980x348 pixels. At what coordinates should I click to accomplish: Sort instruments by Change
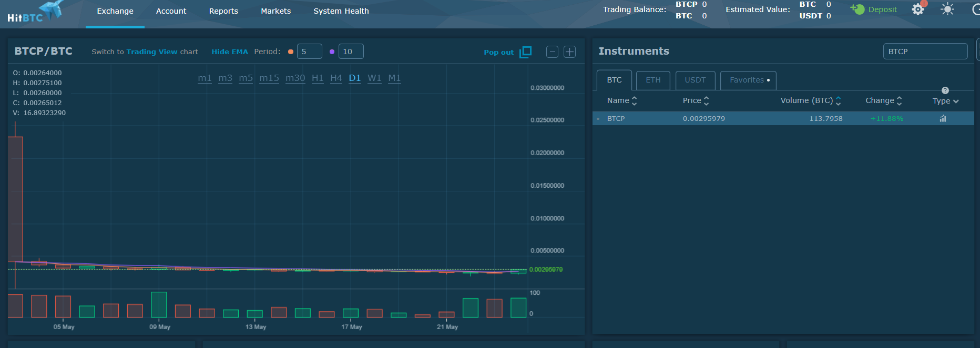(884, 100)
